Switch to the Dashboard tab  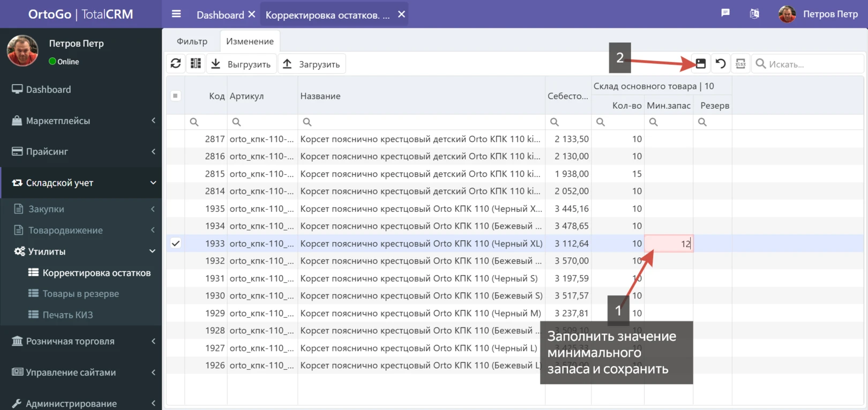tap(220, 15)
